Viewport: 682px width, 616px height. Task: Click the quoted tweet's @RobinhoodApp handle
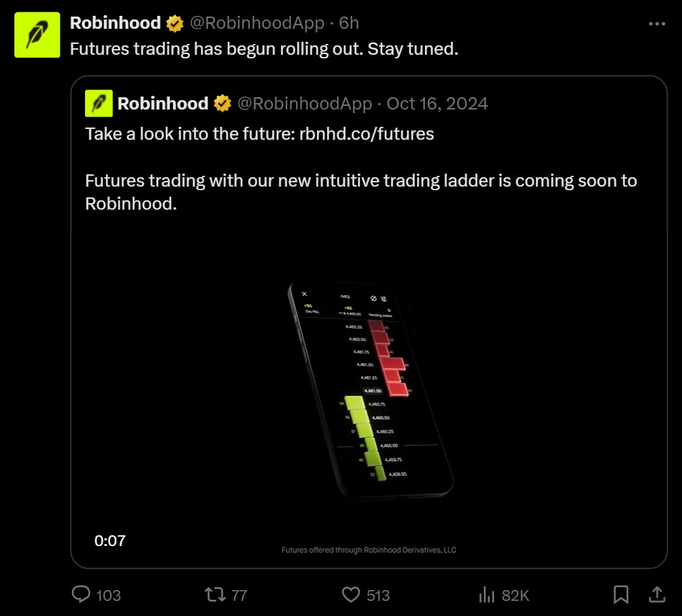click(305, 104)
